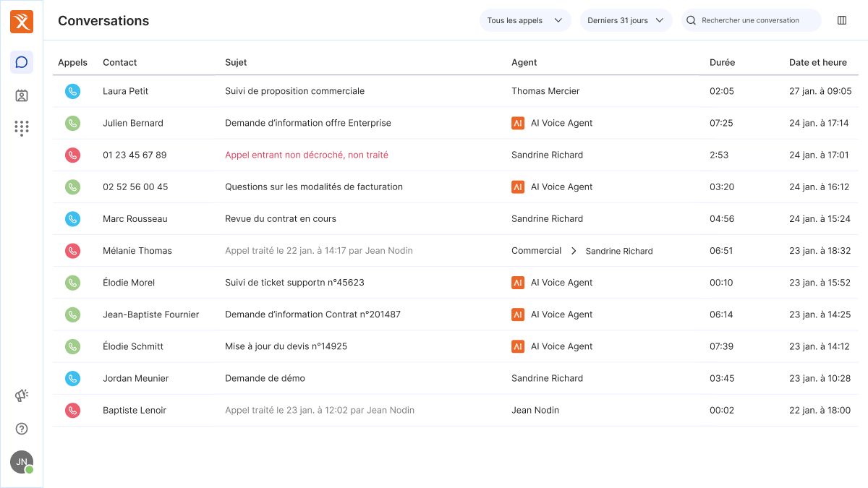
Task: Open the help question mark icon
Action: 22,429
